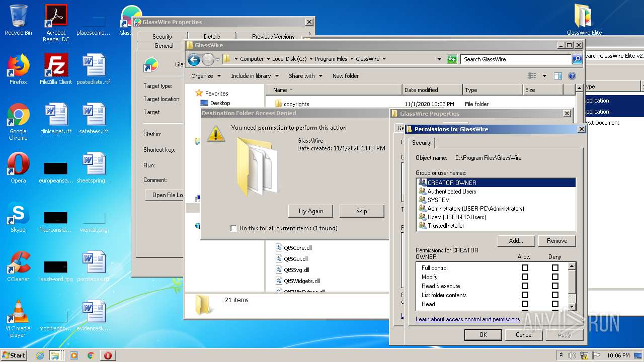Show hidden tray icons arrow
This screenshot has width=644, height=362.
coord(561,355)
